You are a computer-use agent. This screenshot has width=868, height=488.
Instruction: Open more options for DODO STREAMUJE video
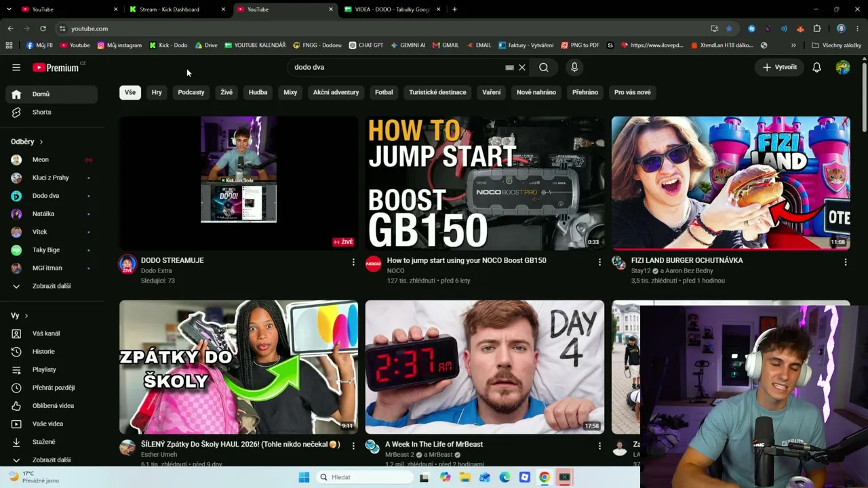coord(353,262)
